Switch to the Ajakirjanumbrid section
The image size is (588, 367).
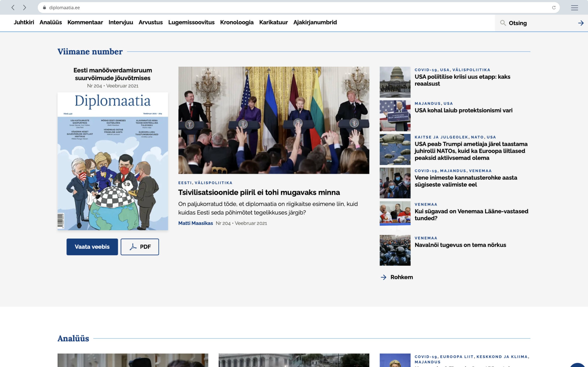pyautogui.click(x=315, y=22)
